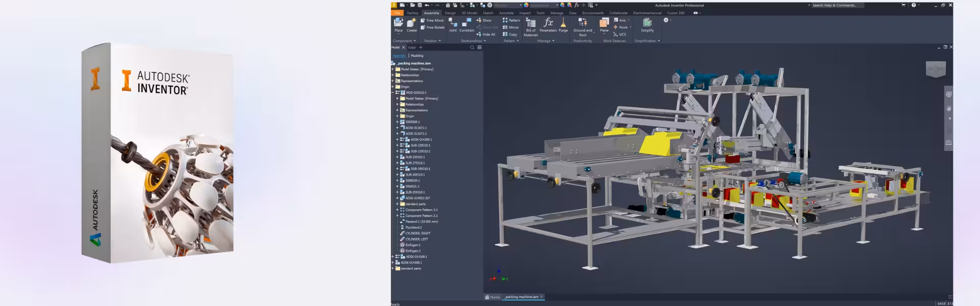Click the Copy component tool
980x306 pixels.
click(510, 35)
